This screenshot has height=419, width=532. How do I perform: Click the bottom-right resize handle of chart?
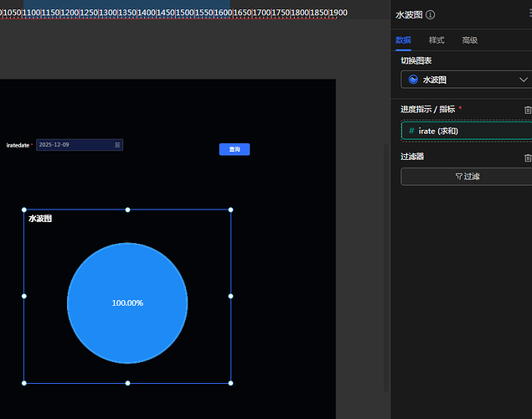pyautogui.click(x=230, y=383)
